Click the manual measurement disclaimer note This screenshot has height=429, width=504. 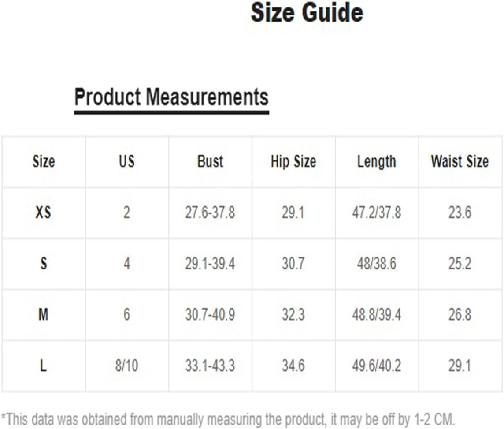coord(228,419)
